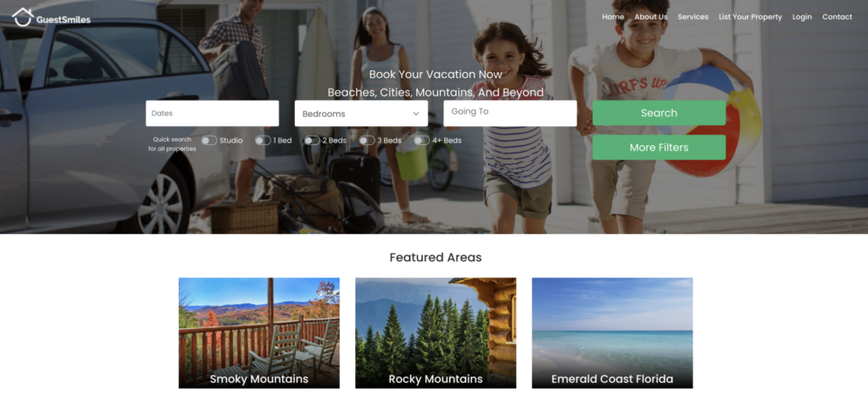The image size is (868, 406).
Task: Open List Your Property link
Action: click(750, 17)
